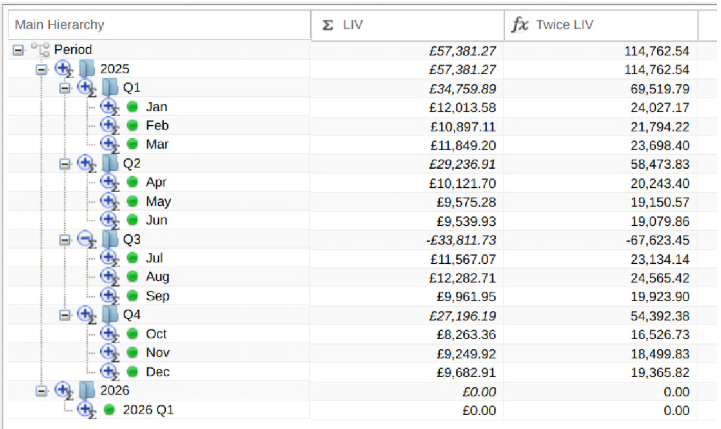Screen dimensions: 721x429
Task: Collapse the Q1 quarter node
Action: [x=65, y=88]
